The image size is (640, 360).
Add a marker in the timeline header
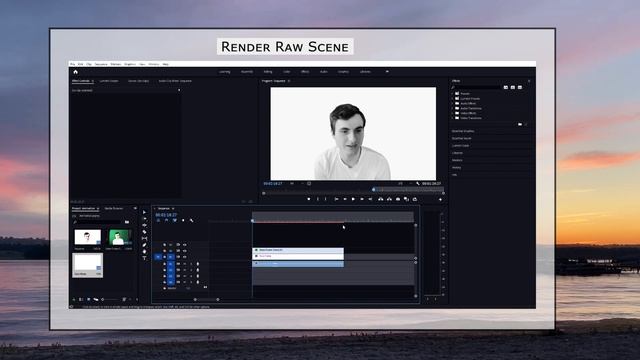[x=183, y=220]
